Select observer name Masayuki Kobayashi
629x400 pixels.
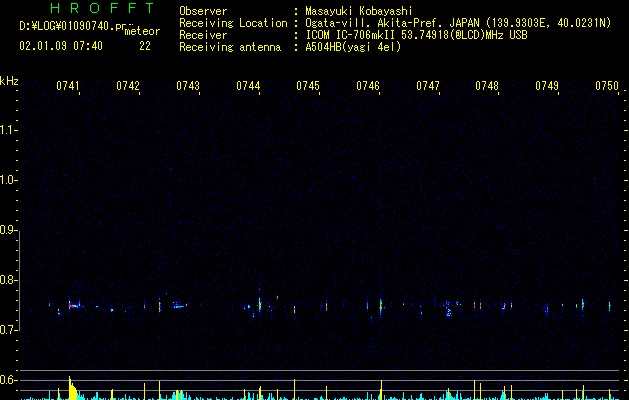tap(359, 11)
